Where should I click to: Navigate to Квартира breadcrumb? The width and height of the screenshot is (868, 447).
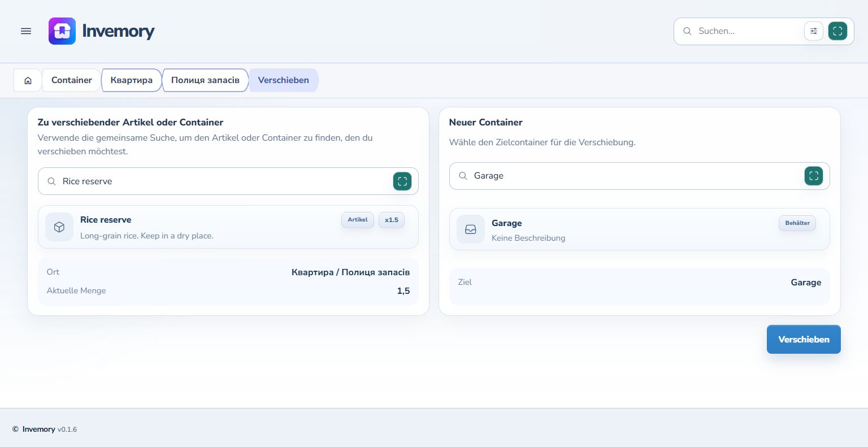[132, 80]
